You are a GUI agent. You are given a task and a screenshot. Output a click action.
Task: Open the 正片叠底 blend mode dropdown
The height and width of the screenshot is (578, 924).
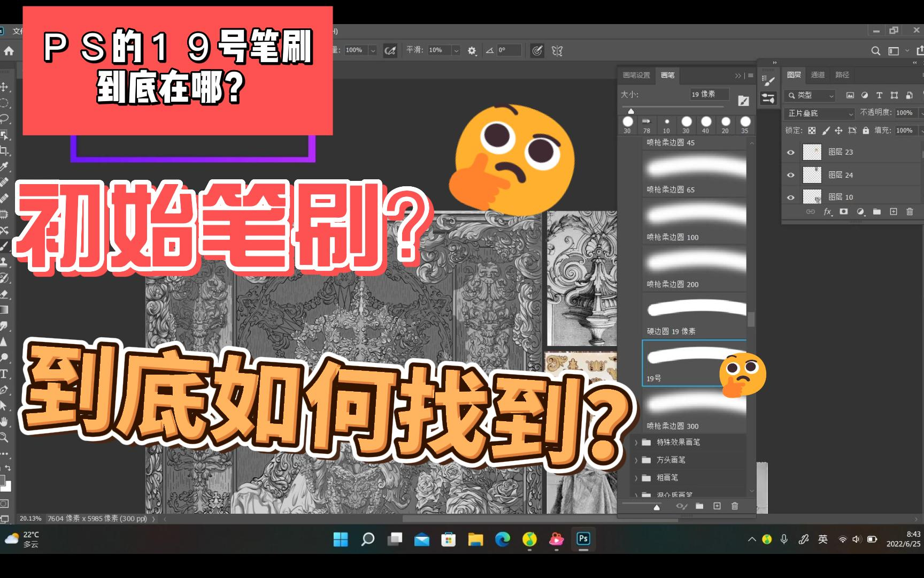[x=820, y=113]
